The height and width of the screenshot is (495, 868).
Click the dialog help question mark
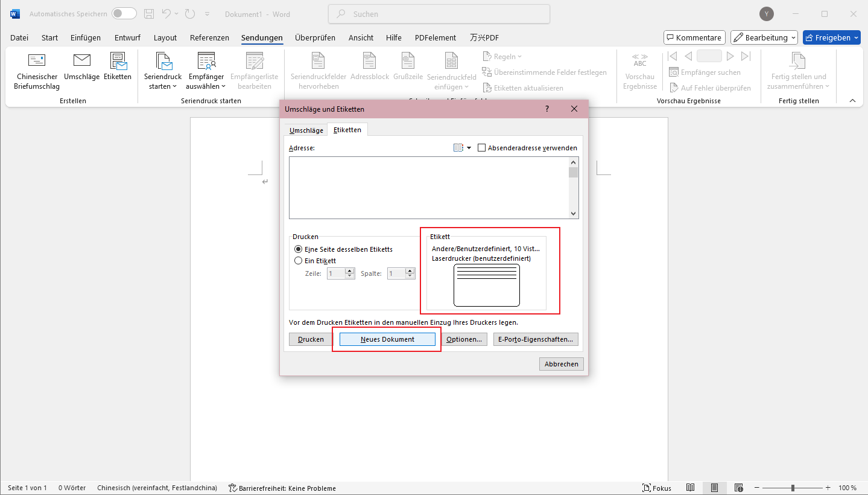click(547, 109)
